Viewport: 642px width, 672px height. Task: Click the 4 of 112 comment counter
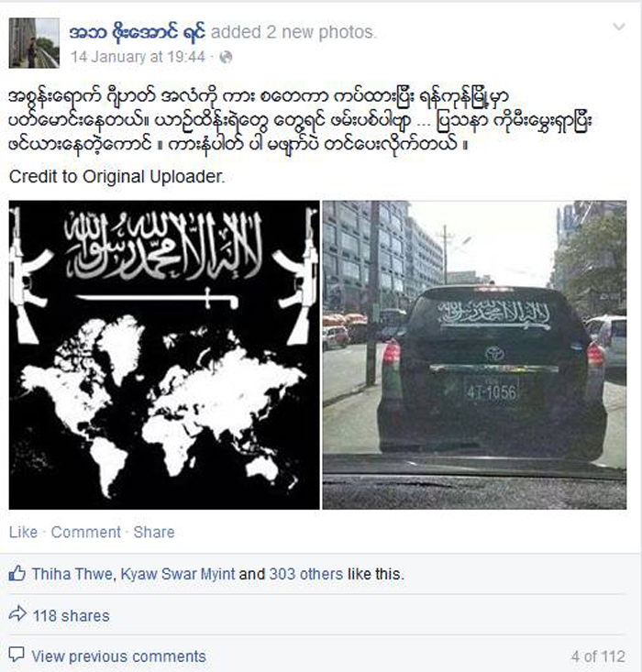coord(598,656)
